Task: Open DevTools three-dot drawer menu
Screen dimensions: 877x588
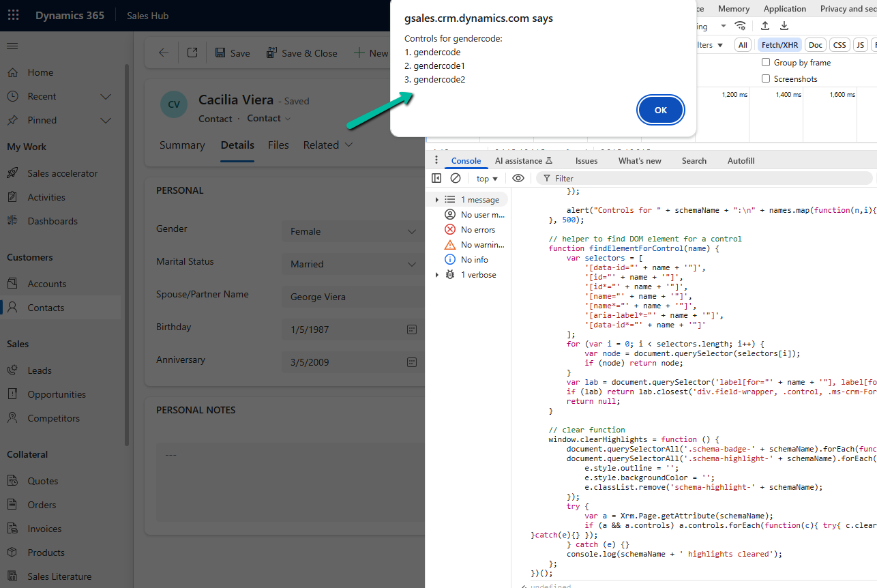Action: pyautogui.click(x=436, y=160)
